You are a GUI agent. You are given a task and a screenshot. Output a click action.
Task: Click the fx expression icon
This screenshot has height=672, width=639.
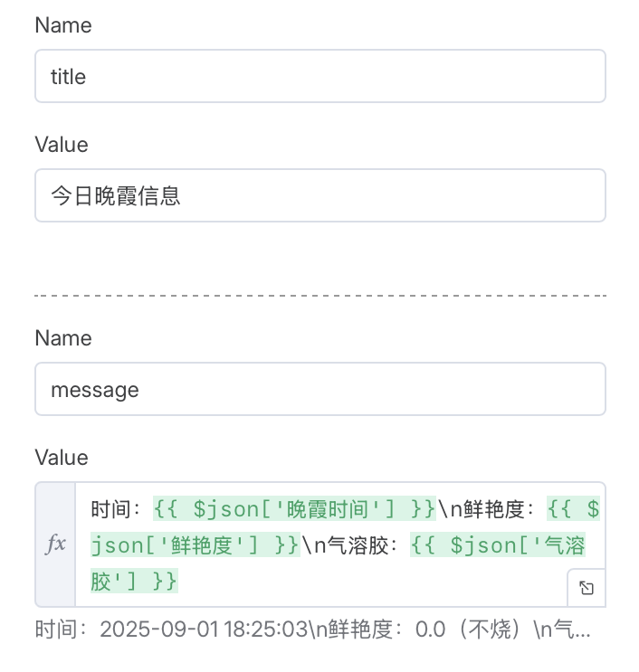tap(55, 544)
